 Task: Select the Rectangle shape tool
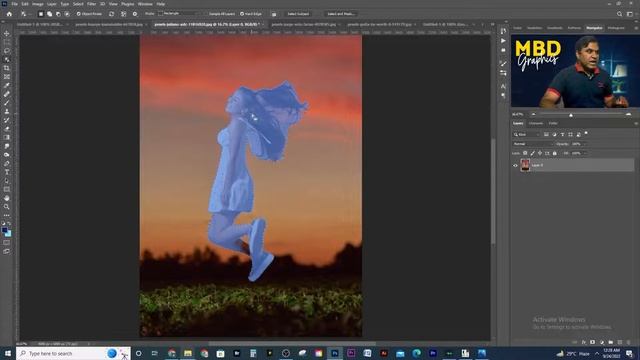pyautogui.click(x=7, y=189)
